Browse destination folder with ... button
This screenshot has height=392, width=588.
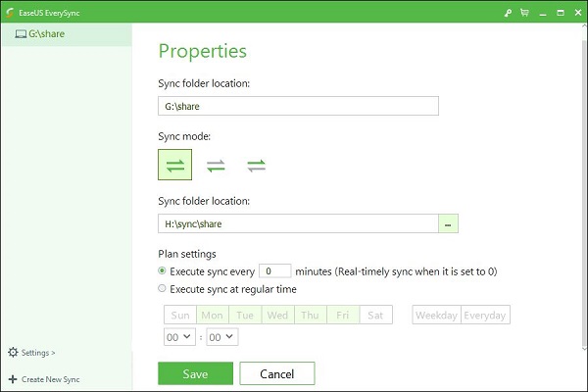tap(448, 223)
